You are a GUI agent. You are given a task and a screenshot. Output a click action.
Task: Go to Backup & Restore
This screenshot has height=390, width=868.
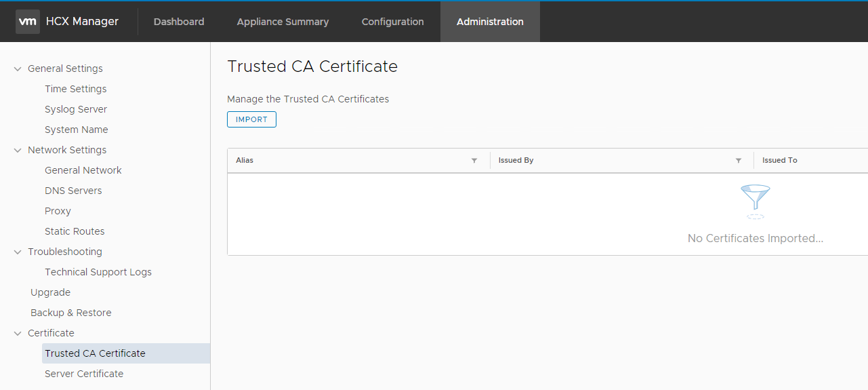click(x=70, y=313)
